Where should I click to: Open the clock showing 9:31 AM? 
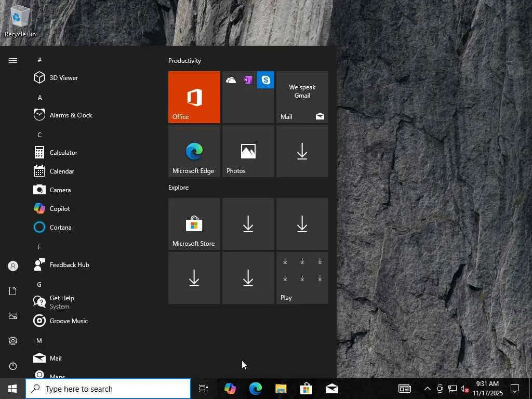487,389
